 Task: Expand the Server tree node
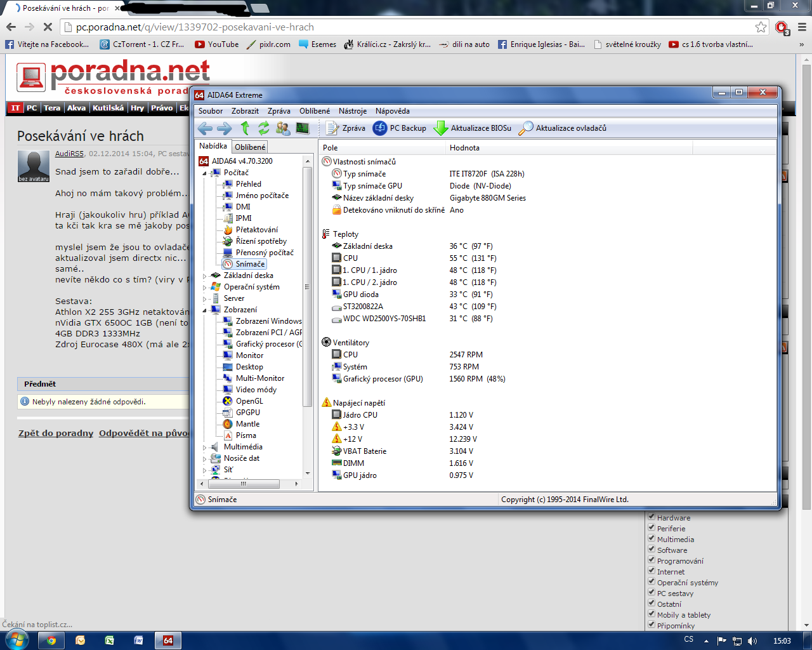tap(205, 298)
